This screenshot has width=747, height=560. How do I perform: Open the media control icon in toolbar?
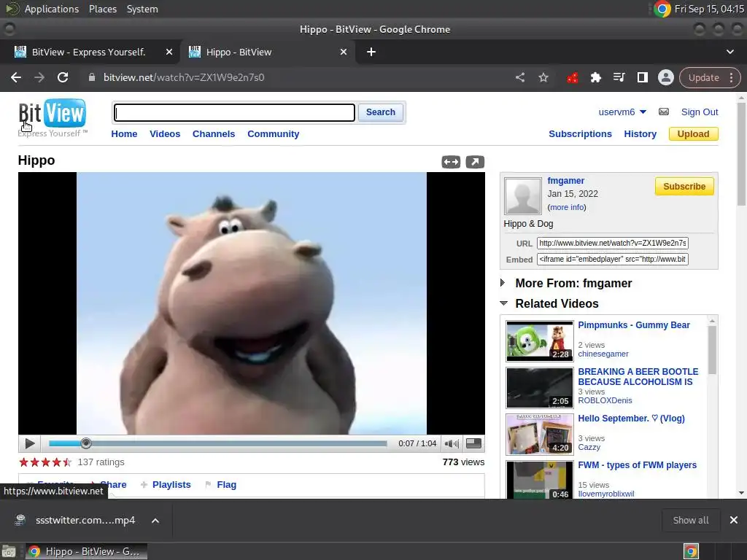coord(619,77)
